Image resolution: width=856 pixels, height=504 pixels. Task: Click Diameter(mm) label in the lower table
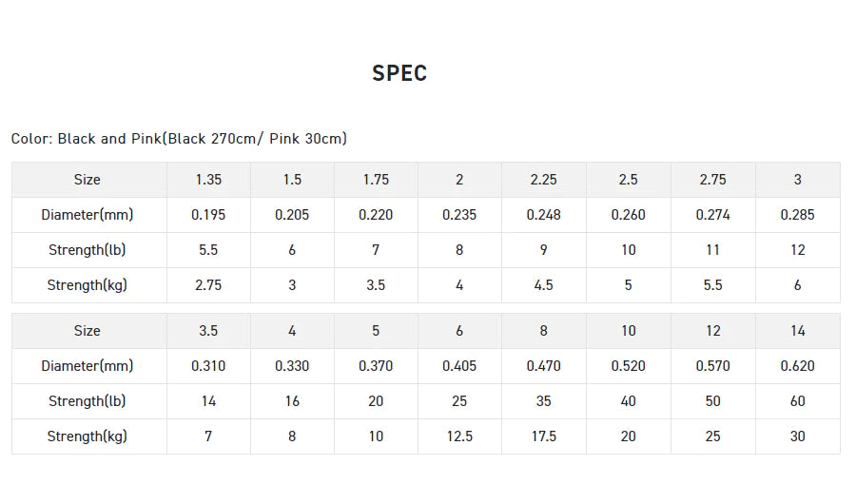pyautogui.click(x=87, y=366)
